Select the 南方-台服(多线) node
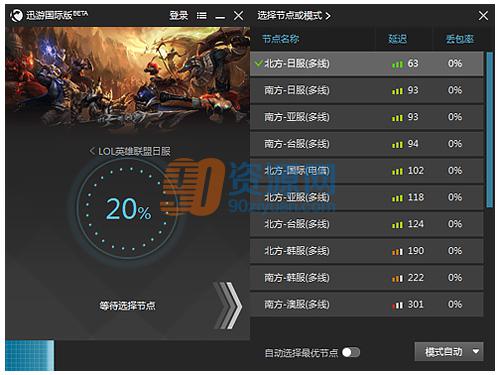500x375 pixels. pyautogui.click(x=367, y=144)
